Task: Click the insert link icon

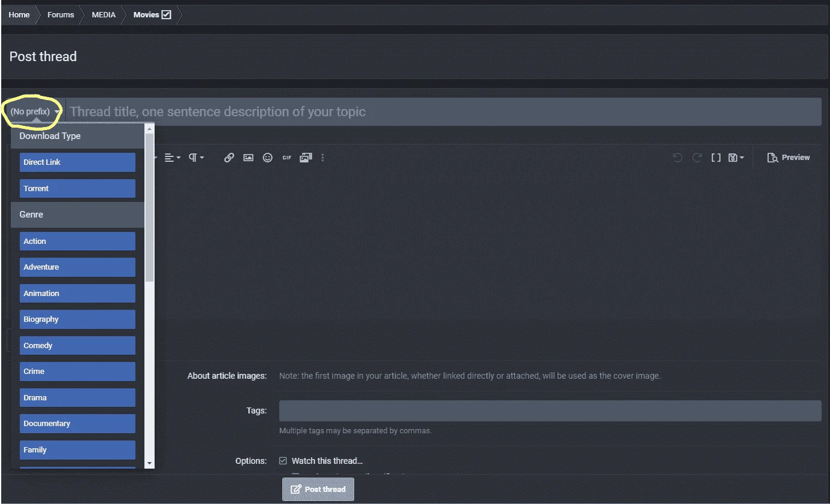Action: [x=229, y=158]
